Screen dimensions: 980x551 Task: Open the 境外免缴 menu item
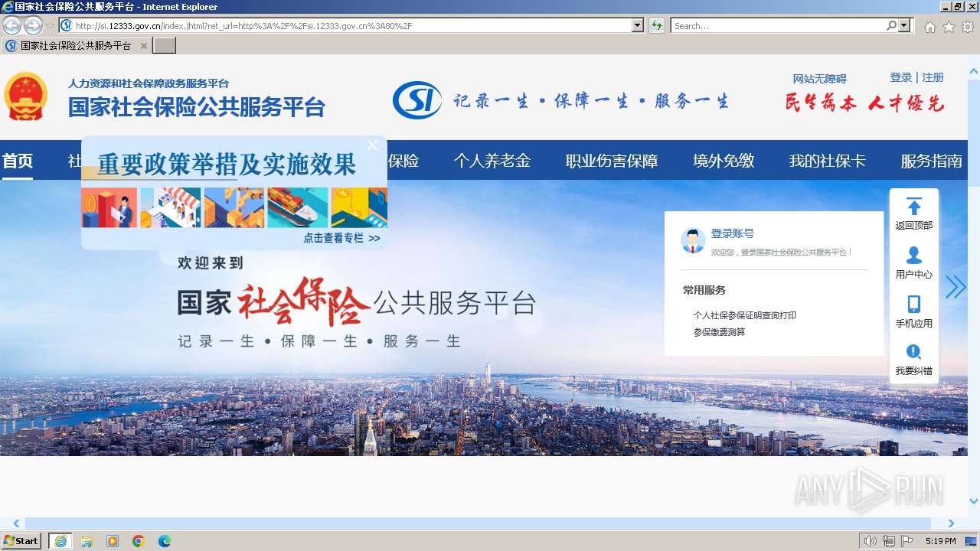[724, 161]
